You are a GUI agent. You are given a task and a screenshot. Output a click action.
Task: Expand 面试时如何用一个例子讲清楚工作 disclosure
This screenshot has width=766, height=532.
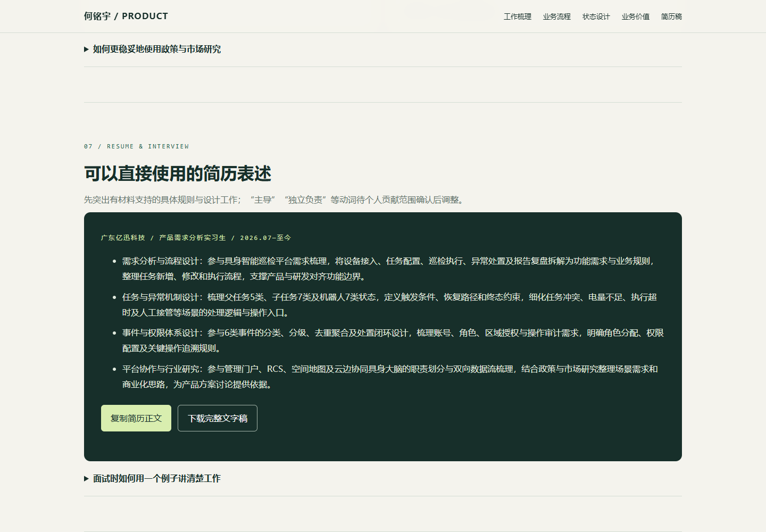[x=383, y=478]
